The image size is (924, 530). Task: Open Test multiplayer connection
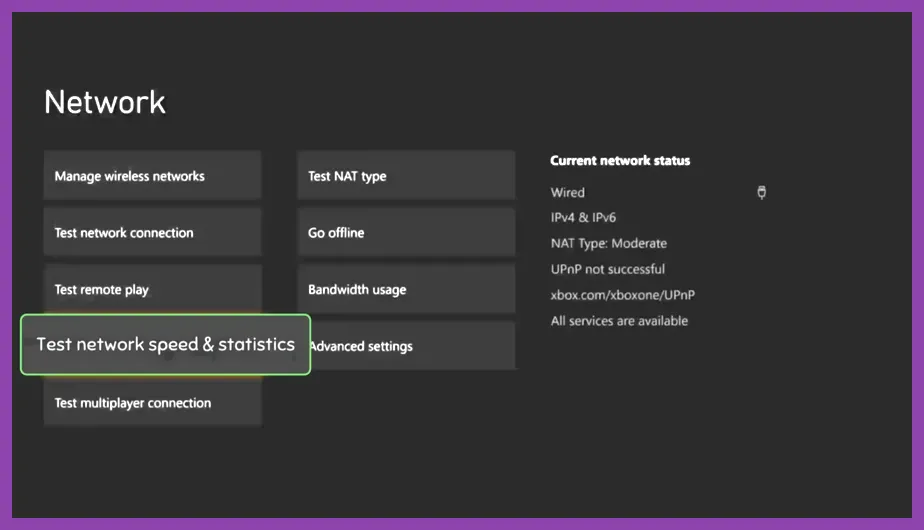(x=153, y=403)
